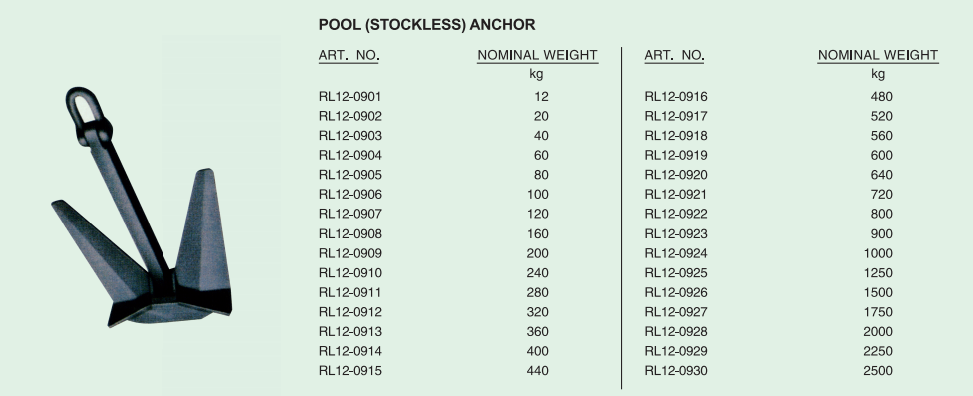Click article number RL12-0920
The height and width of the screenshot is (396, 973).
[x=676, y=175]
